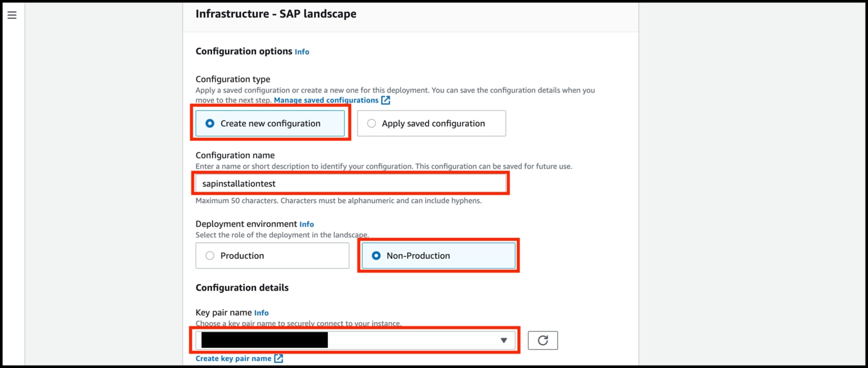This screenshot has height=368, width=868.
Task: Open the navigation sidebar via the hamburger icon
Action: point(12,14)
